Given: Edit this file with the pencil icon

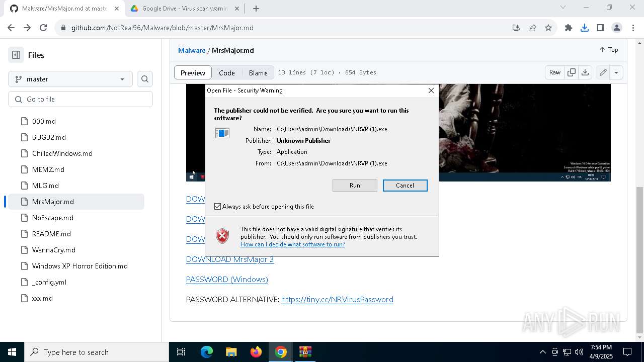Looking at the screenshot, I should [603, 72].
